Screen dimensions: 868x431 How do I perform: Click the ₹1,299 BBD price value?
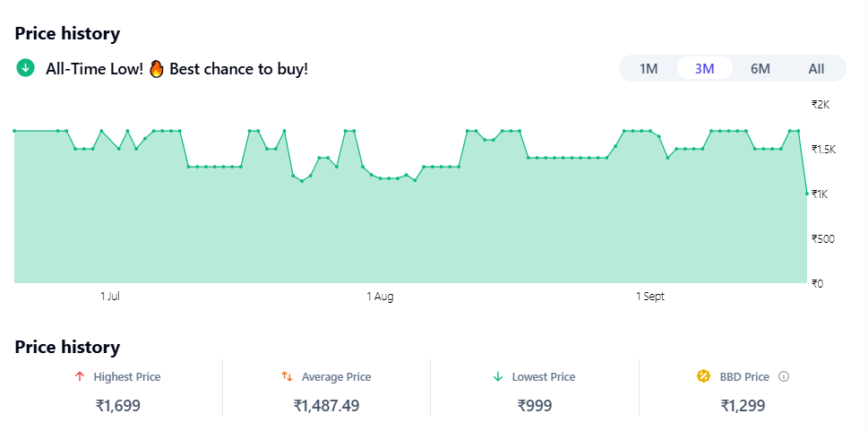coord(743,406)
